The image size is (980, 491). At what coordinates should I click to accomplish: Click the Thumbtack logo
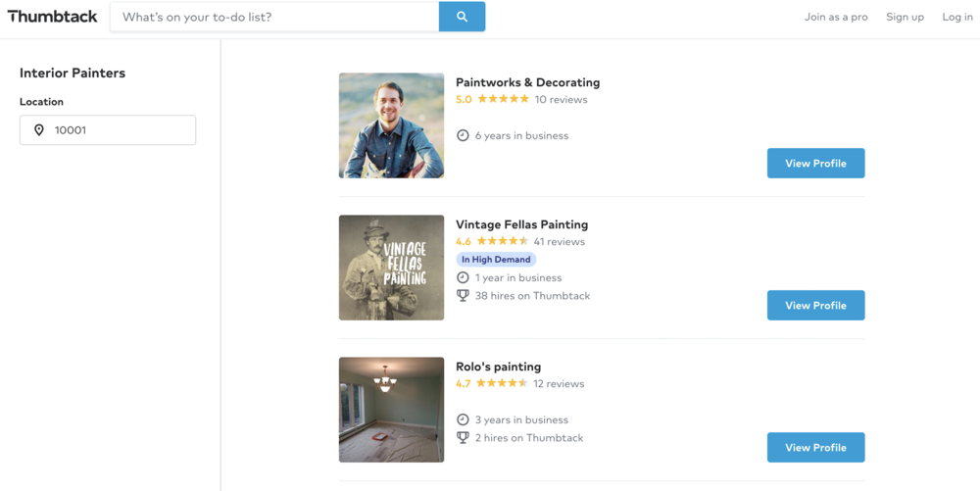53,17
